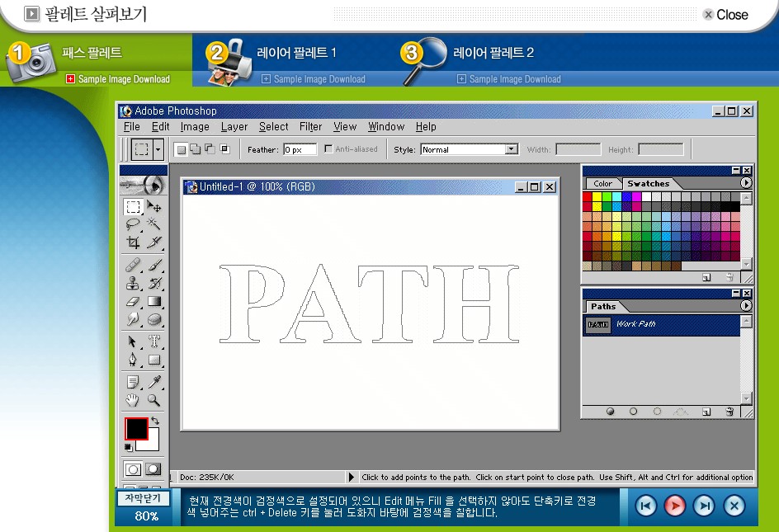
Task: Click Sample Image Download under 레이어 팔레트 1
Action: click(x=314, y=79)
